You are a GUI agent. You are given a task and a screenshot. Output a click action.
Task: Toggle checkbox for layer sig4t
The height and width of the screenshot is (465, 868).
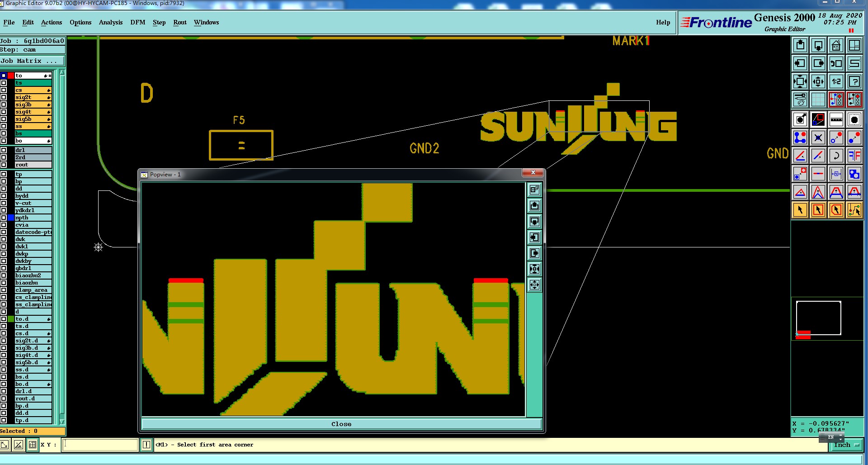click(4, 112)
